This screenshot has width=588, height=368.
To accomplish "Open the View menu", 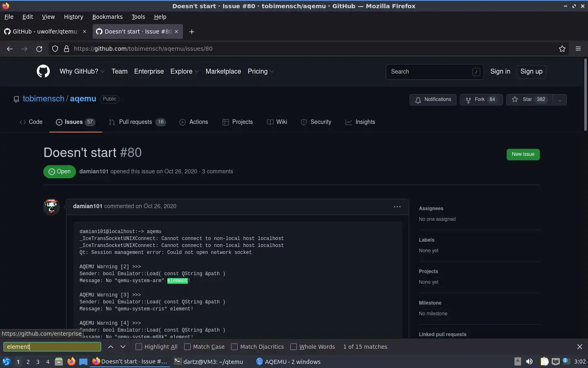I will 48,17.
